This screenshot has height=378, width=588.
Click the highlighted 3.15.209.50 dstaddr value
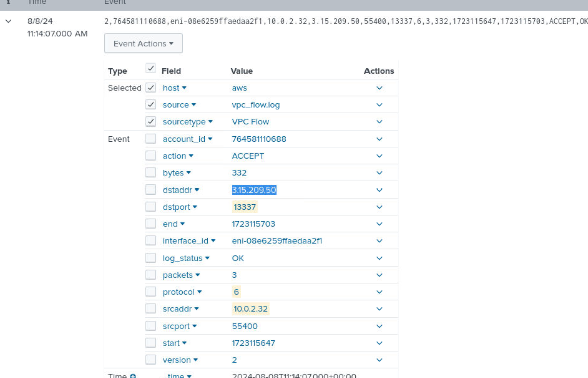click(x=254, y=190)
